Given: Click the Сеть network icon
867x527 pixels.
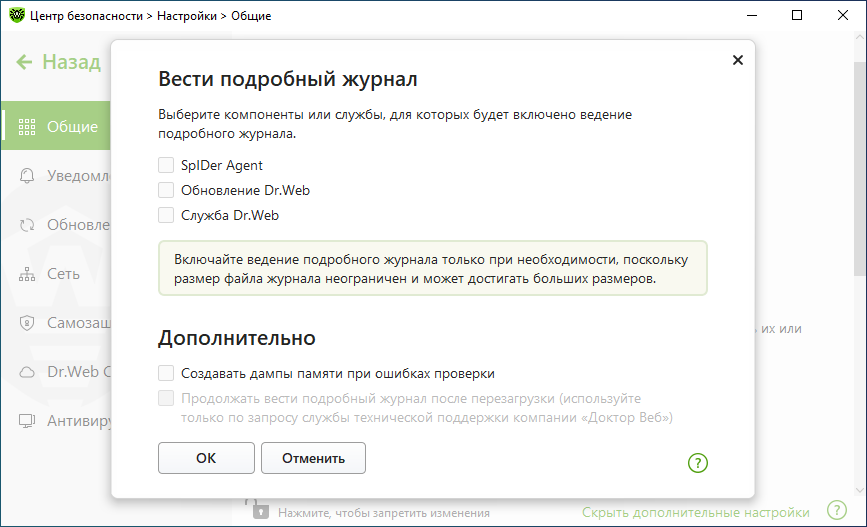Looking at the screenshot, I should click(x=27, y=274).
